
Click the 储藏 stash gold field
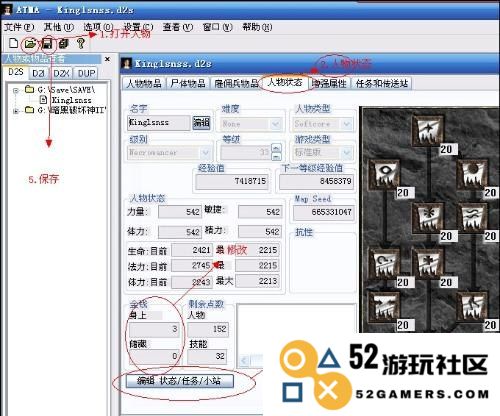154,356
